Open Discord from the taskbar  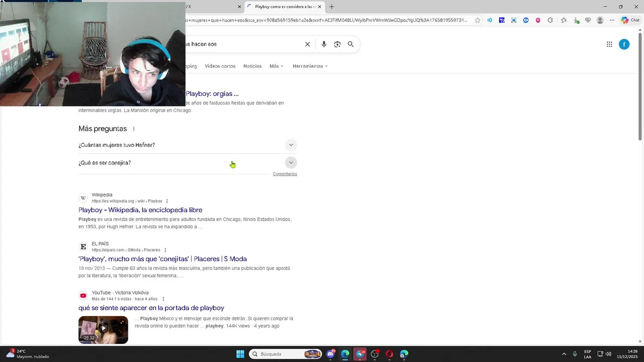[x=331, y=354]
